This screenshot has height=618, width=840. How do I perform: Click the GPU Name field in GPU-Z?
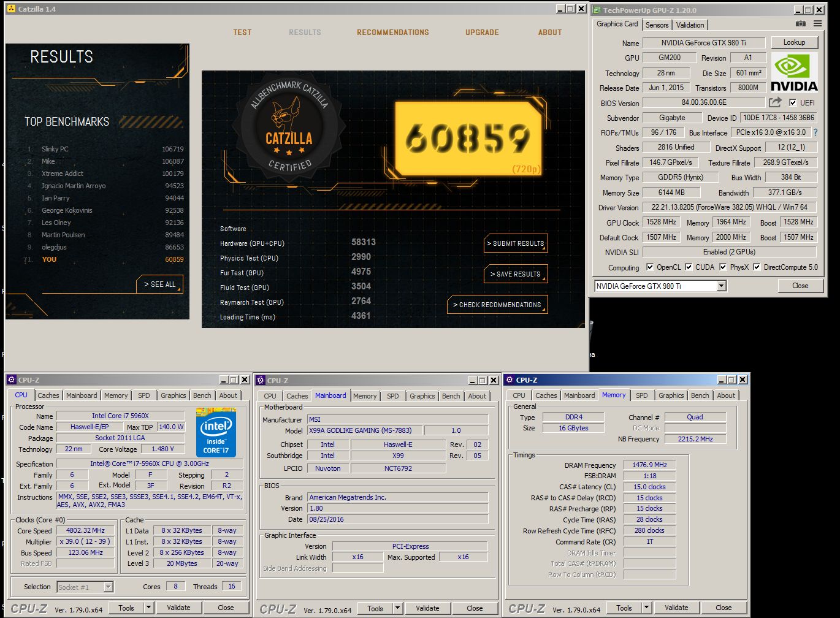[x=703, y=43]
